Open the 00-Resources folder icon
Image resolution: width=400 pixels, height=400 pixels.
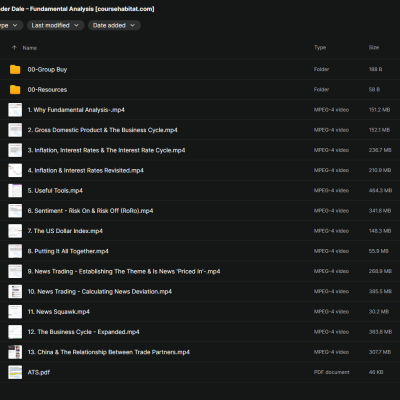point(15,90)
